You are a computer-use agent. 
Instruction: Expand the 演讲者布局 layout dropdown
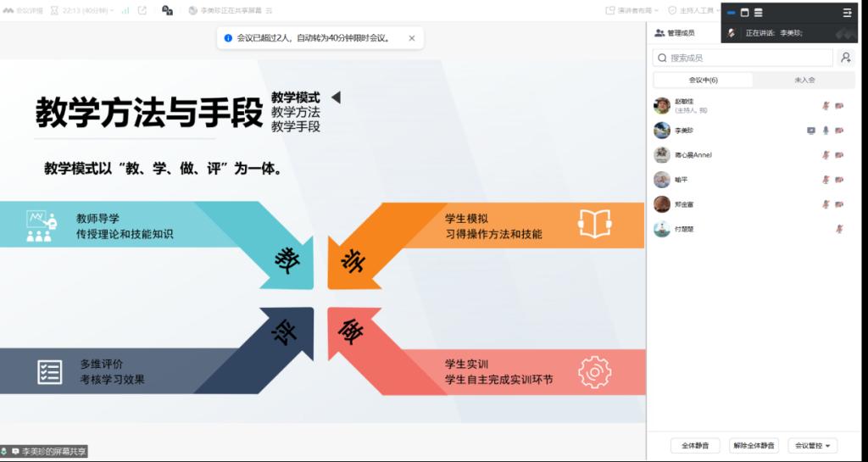(x=632, y=10)
